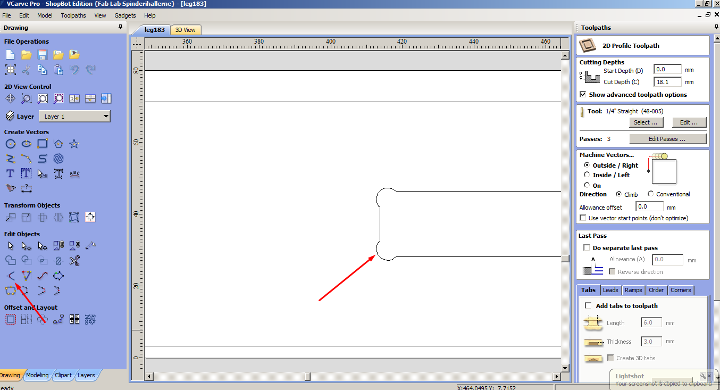Click the weld vectors icon
720x390 pixels.
[x=10, y=261]
